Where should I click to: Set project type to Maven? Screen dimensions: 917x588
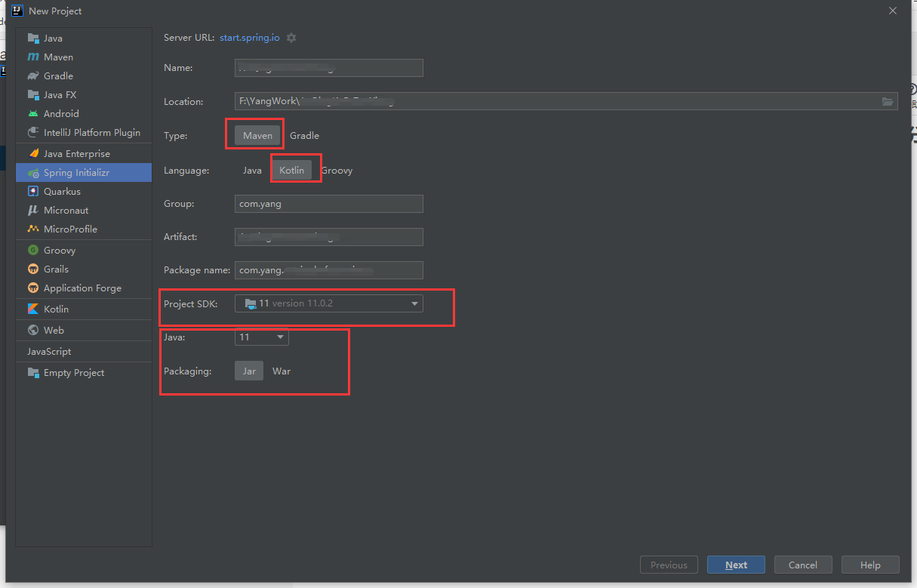click(257, 135)
